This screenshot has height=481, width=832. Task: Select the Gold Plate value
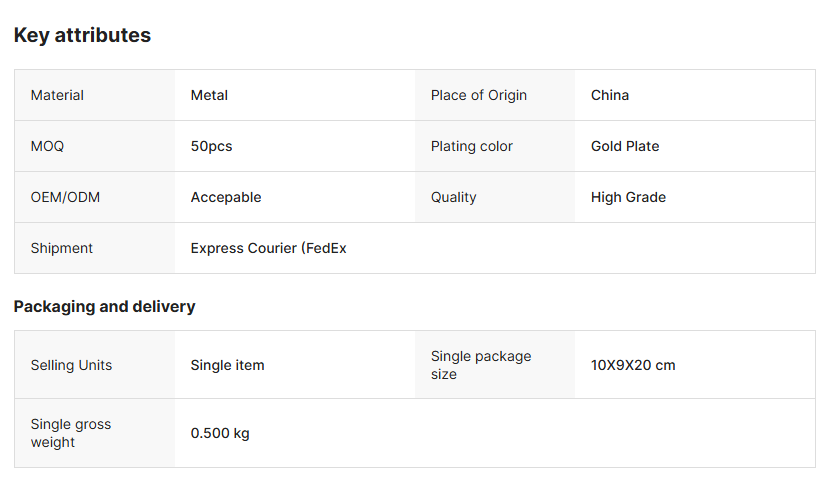pyautogui.click(x=625, y=146)
